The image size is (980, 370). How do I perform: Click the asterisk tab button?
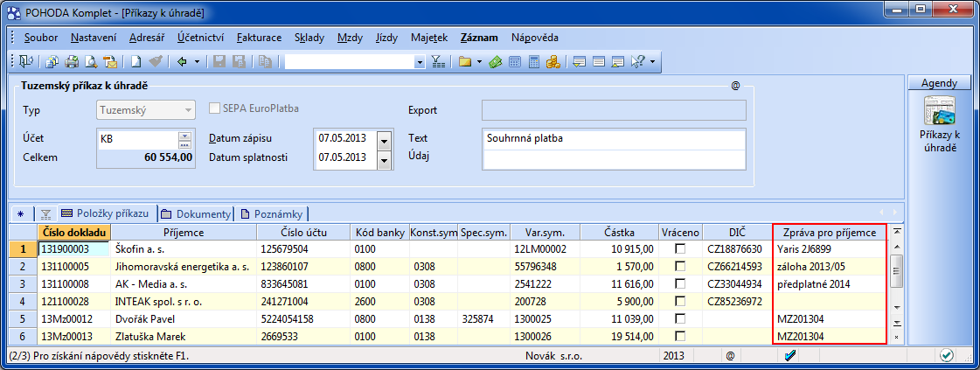pyautogui.click(x=21, y=213)
